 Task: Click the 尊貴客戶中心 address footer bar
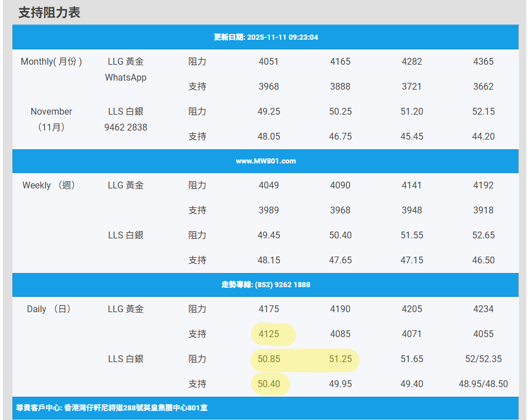pyautogui.click(x=112, y=408)
